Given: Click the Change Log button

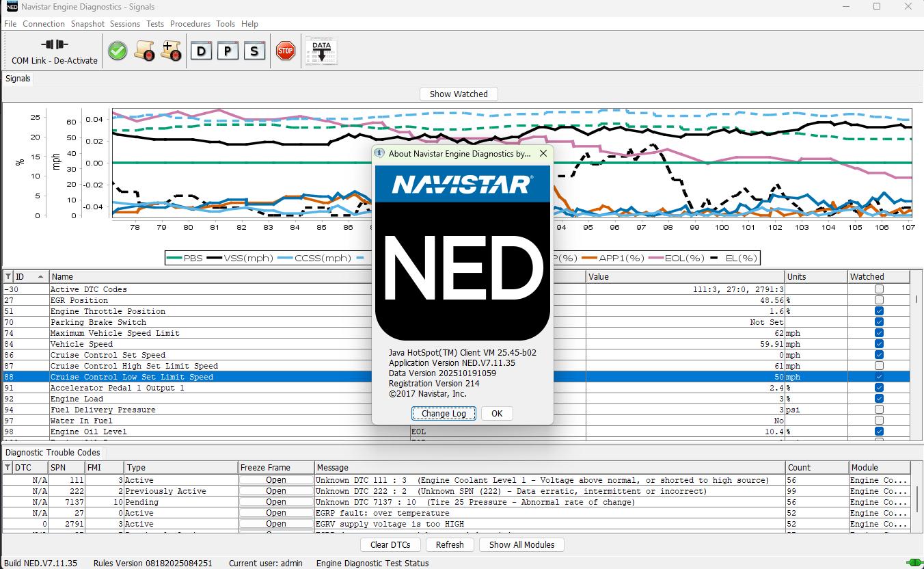Looking at the screenshot, I should pos(444,413).
